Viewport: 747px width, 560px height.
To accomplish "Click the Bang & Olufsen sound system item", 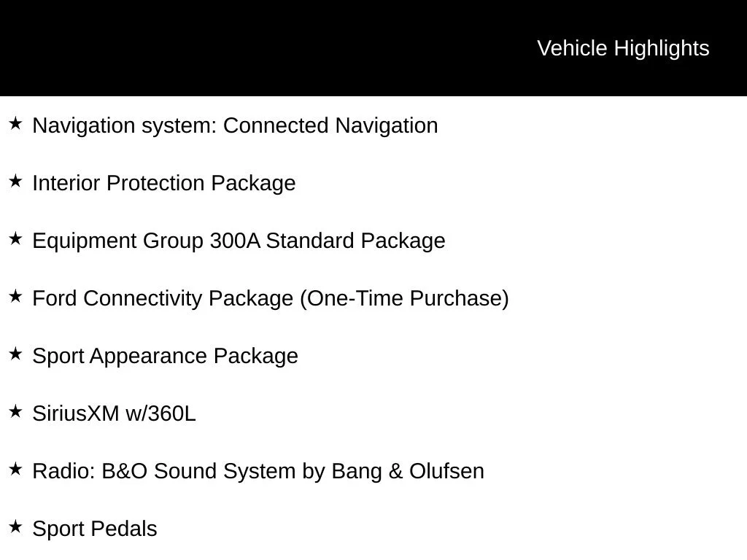I will [258, 472].
